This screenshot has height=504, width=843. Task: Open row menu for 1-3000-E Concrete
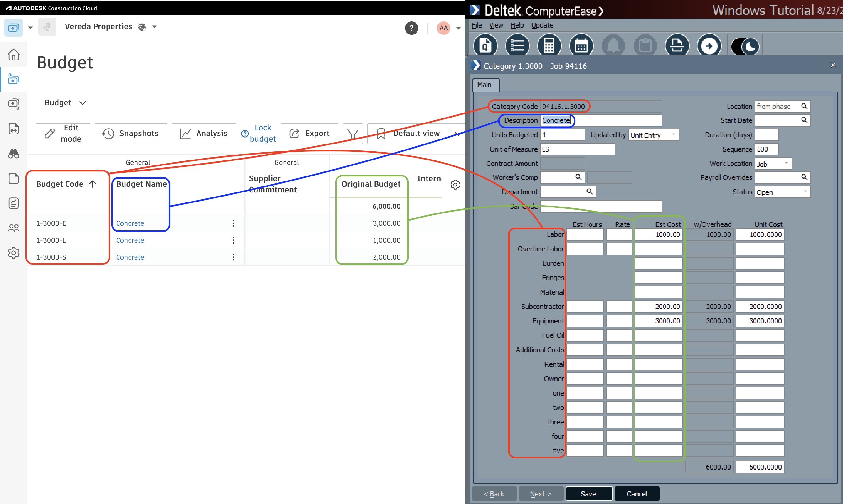[x=233, y=223]
